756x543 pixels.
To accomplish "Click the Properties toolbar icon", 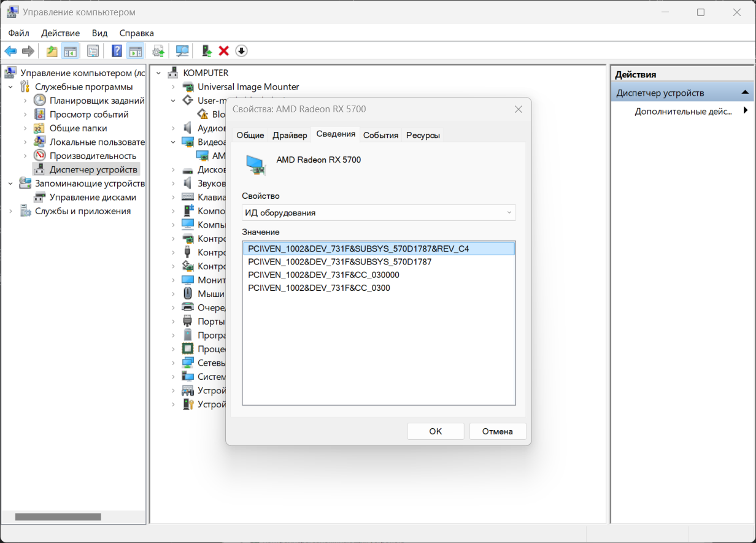I will tap(93, 51).
